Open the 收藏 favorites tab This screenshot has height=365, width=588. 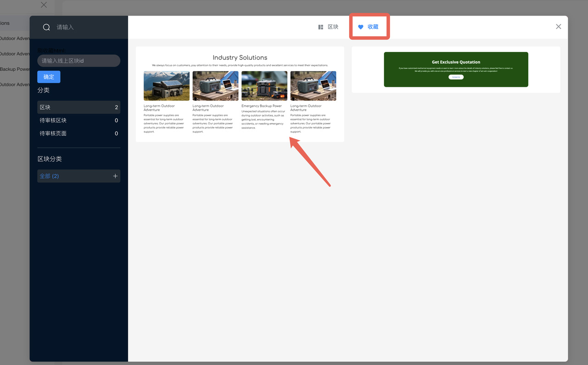[x=368, y=27]
